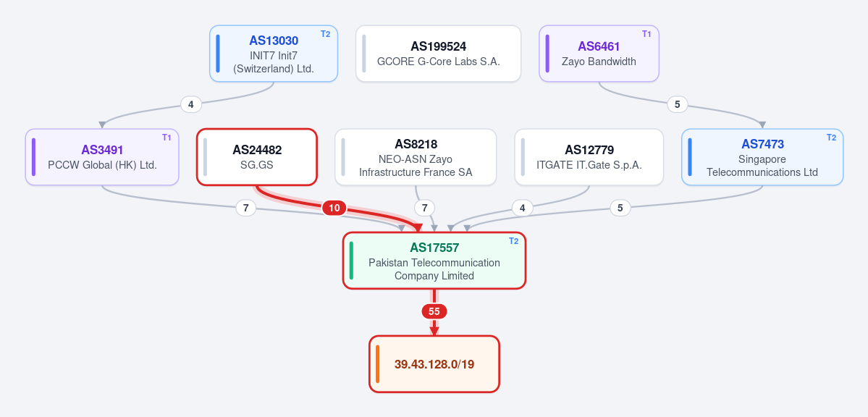Click the edge badge 5 below AS6461

pos(677,104)
